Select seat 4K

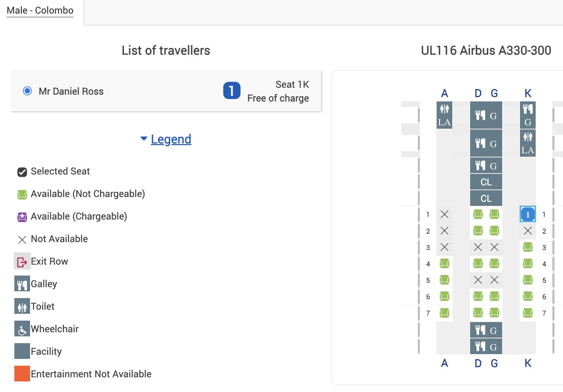pyautogui.click(x=528, y=264)
